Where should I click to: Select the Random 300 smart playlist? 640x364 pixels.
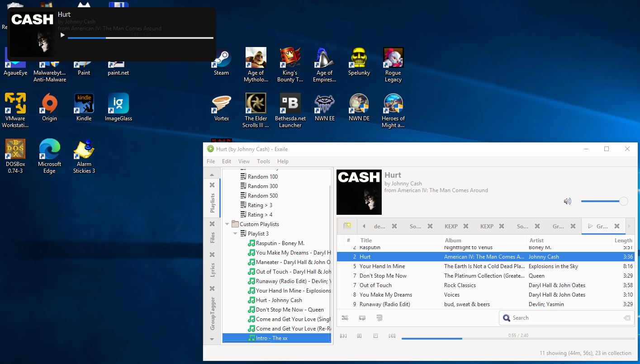(x=262, y=186)
